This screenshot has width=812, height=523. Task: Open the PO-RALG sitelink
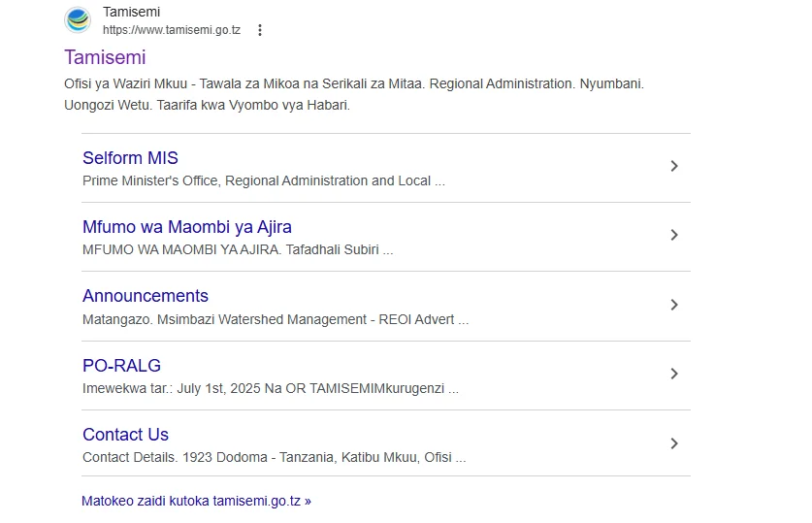click(121, 366)
